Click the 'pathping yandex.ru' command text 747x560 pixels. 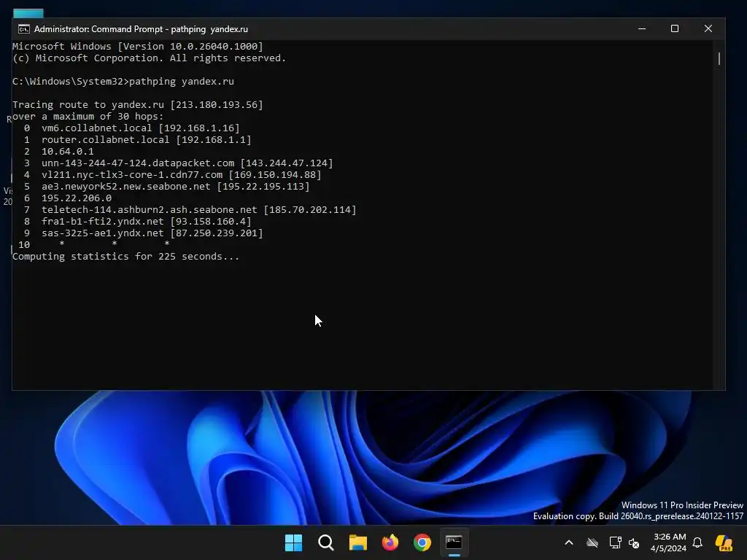pos(182,82)
